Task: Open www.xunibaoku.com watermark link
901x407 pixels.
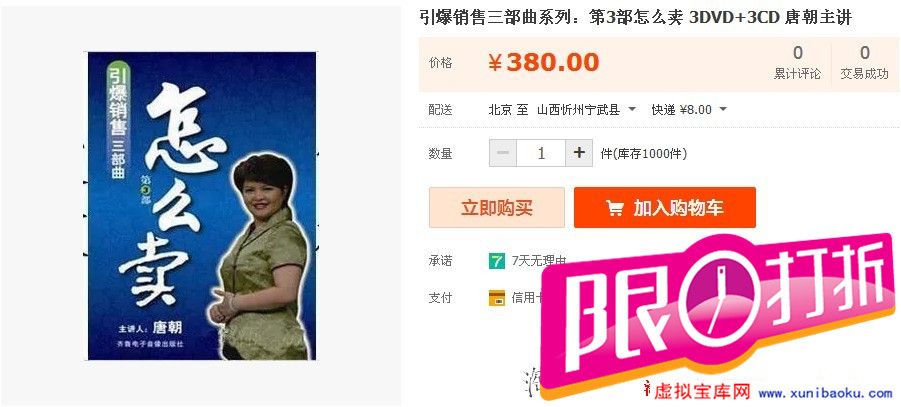Action: click(825, 394)
